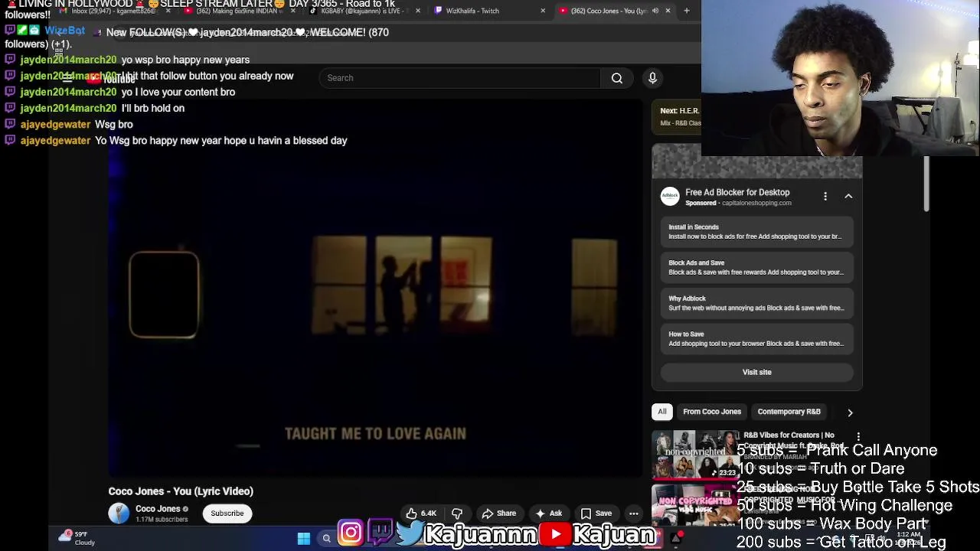The height and width of the screenshot is (551, 980).
Task: Open the Windows Start menu
Action: [304, 539]
